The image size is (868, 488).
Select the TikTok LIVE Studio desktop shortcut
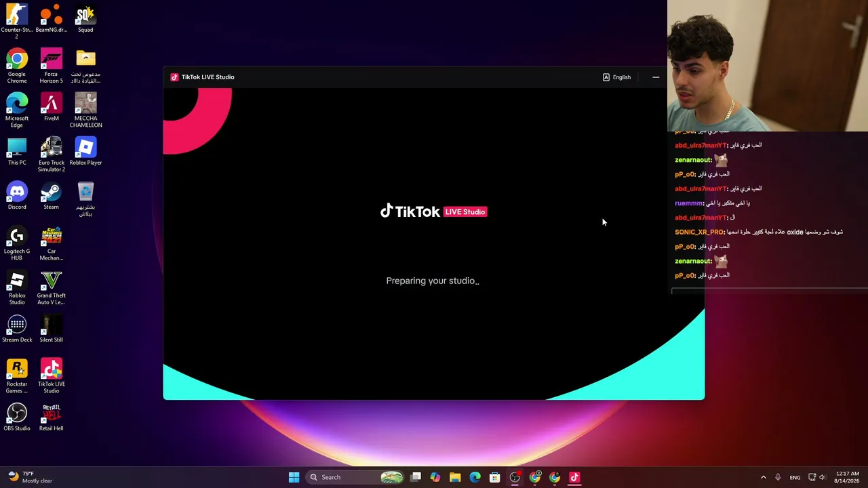click(x=51, y=376)
